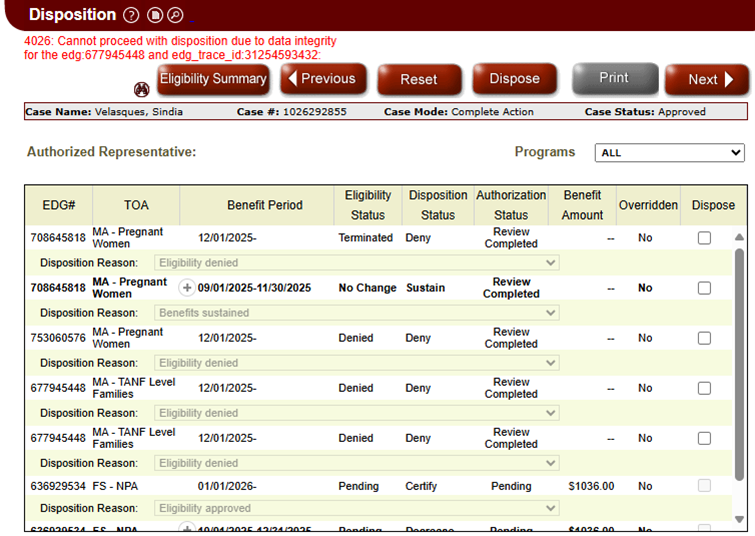
Task: Click the document notes icon in header
Action: (x=155, y=15)
